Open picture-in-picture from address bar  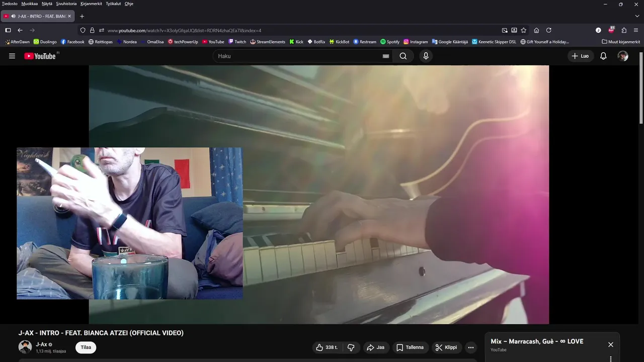(505, 30)
